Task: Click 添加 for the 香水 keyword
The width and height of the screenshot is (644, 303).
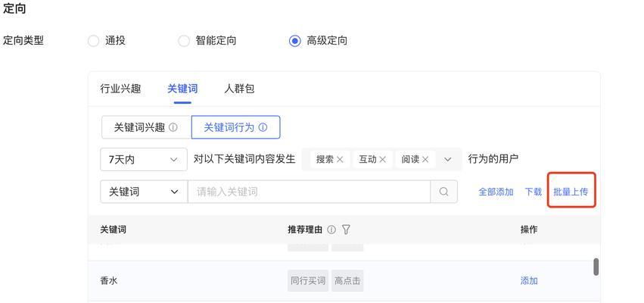Action: pos(529,281)
